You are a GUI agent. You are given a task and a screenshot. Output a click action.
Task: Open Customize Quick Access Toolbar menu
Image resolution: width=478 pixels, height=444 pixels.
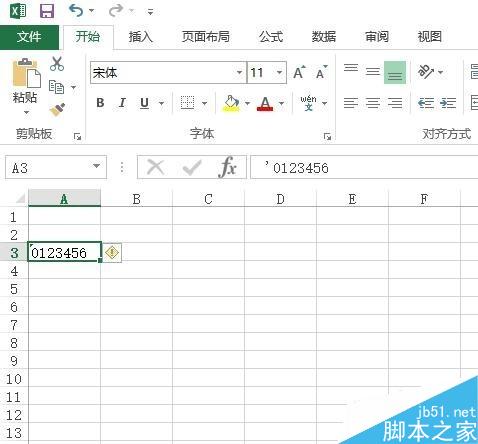(150, 12)
